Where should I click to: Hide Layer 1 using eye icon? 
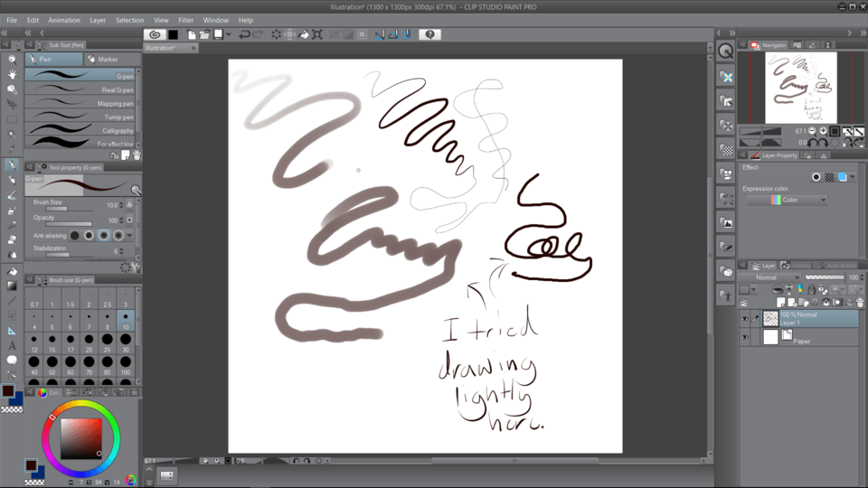tap(744, 319)
